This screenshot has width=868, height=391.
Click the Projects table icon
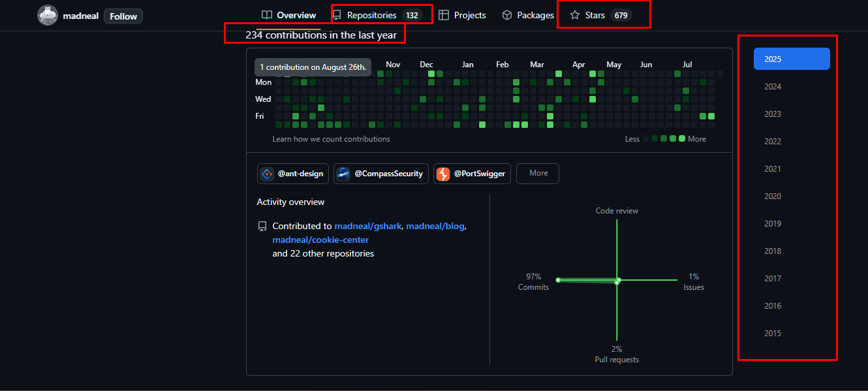pos(444,15)
